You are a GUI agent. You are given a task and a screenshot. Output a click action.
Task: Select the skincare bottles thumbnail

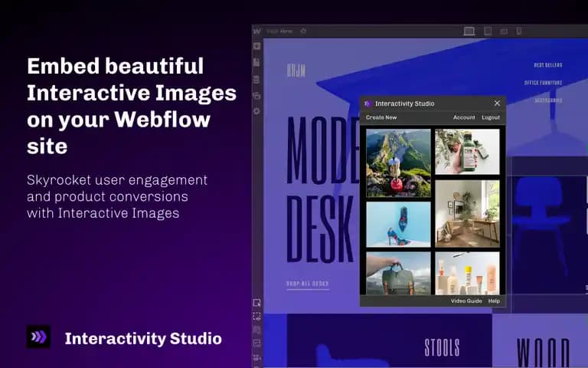tap(467, 273)
